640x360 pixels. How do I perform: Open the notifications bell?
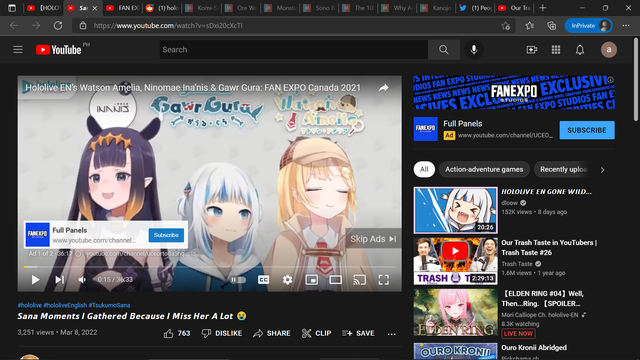coord(580,50)
